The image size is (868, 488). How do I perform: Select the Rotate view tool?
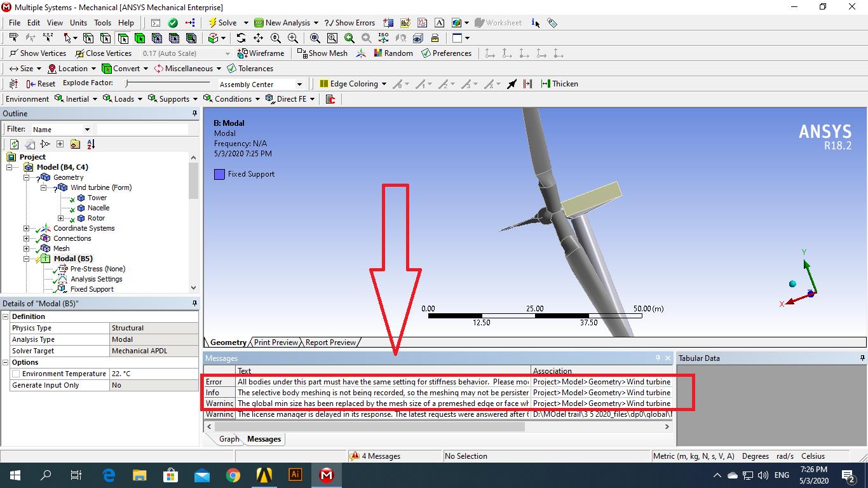[x=241, y=38]
